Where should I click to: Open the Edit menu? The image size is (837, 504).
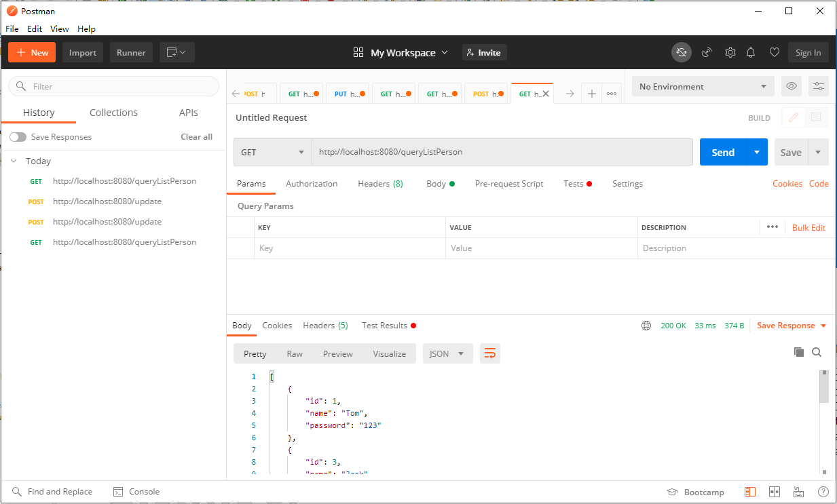(x=35, y=29)
